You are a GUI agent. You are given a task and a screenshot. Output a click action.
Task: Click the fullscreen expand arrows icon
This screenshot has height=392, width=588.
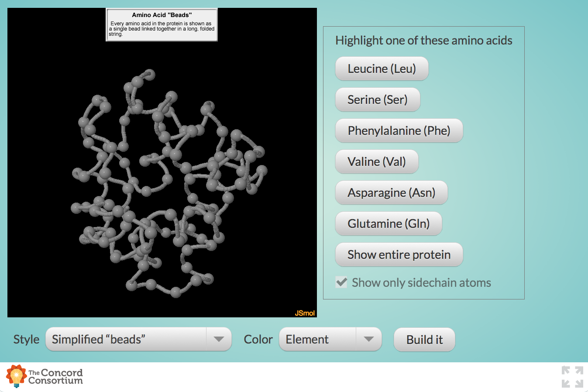[571, 376]
